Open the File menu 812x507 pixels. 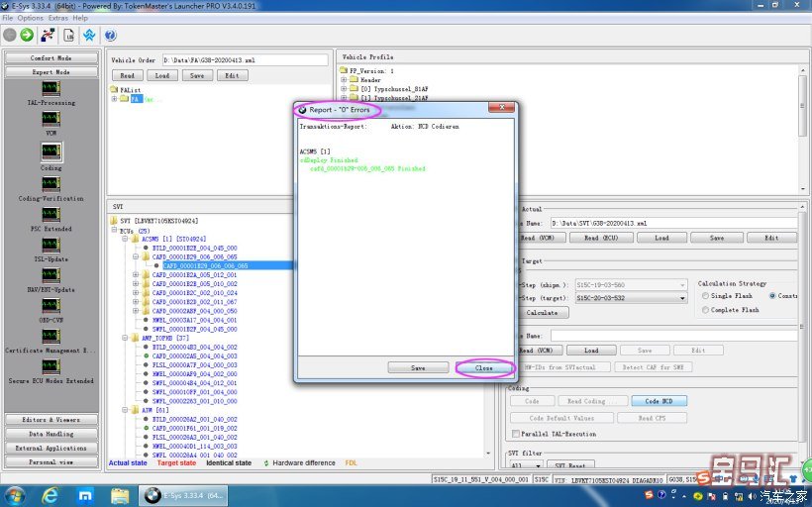tap(7, 18)
